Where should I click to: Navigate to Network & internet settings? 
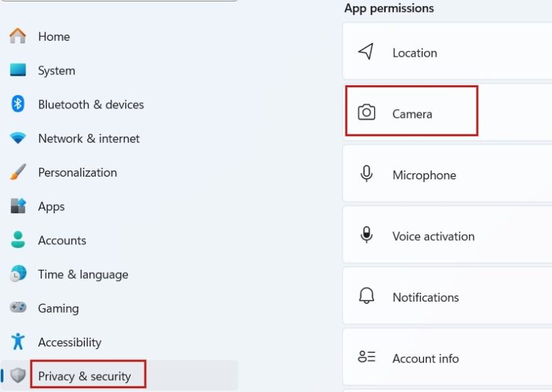89,138
